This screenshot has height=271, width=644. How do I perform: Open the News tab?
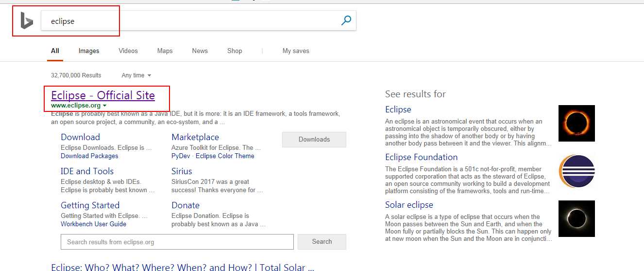pyautogui.click(x=200, y=51)
